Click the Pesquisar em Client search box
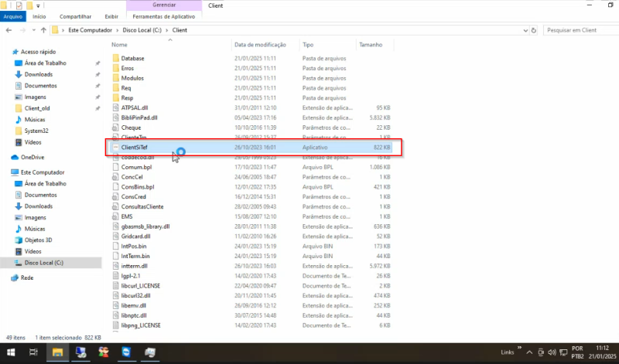 coord(580,30)
